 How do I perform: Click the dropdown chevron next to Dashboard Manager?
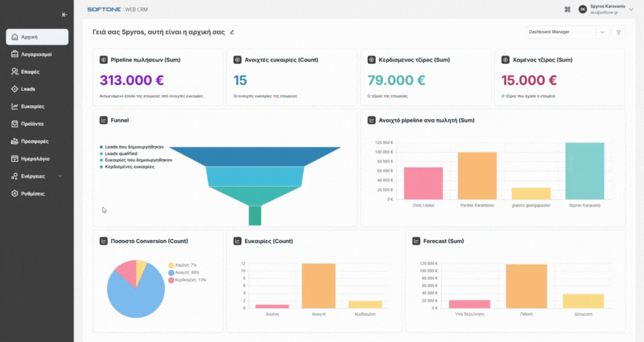[603, 32]
